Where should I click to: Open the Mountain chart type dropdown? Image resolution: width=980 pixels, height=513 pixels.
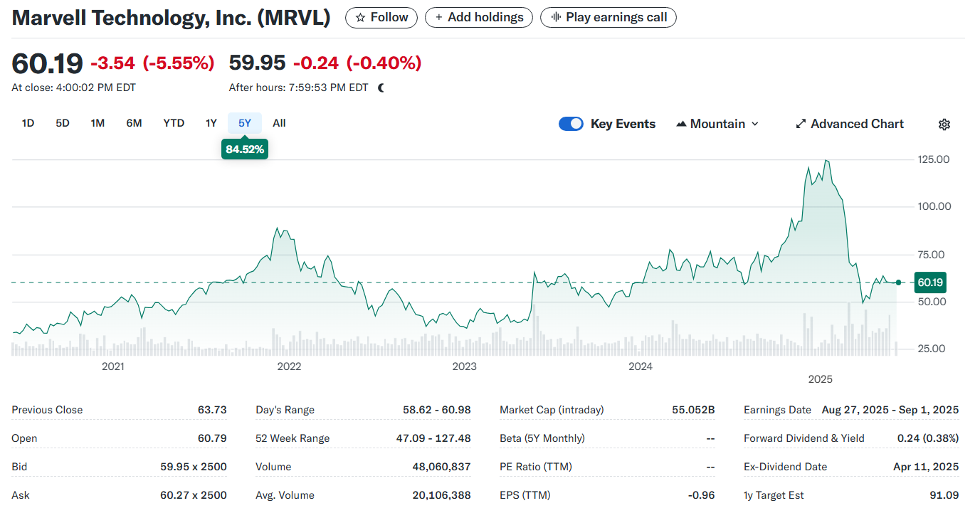pyautogui.click(x=717, y=124)
